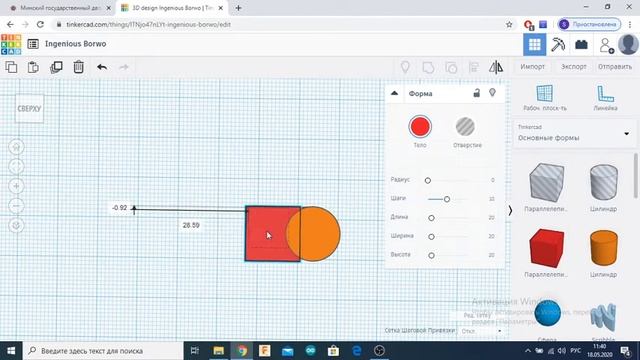Adjust the Шаги slider

447,199
